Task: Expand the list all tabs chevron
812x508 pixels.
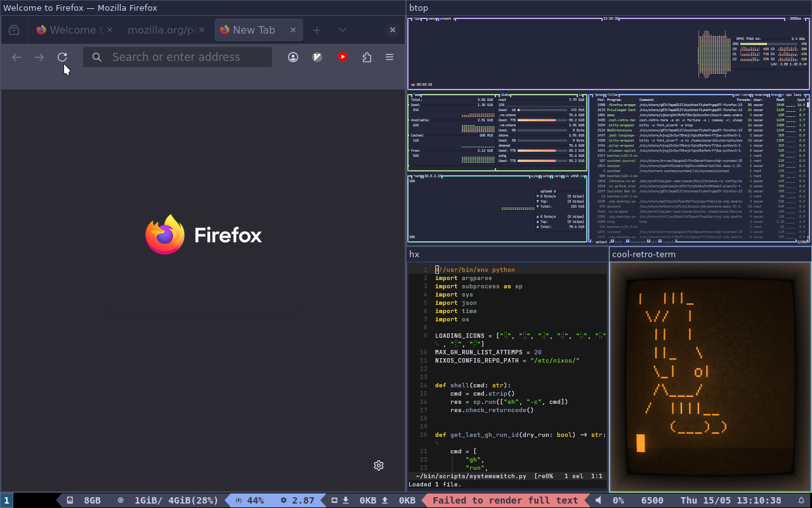Action: coord(343,30)
